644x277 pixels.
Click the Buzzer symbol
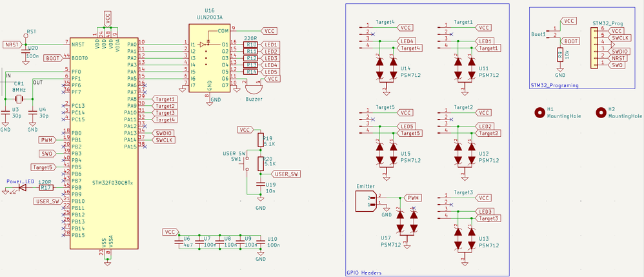[x=253, y=90]
